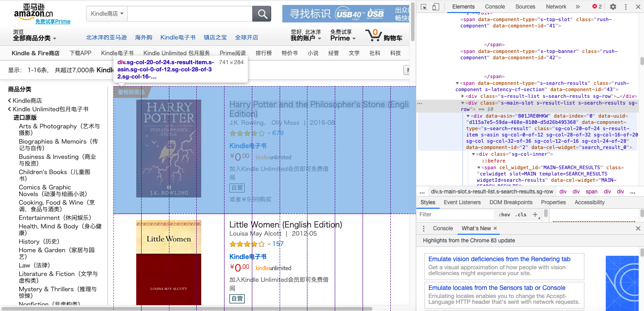Screen dimensions: 644x311
Task: Collapse the data-asin B01JRE0HKW div
Action: pyautogui.click(x=468, y=116)
